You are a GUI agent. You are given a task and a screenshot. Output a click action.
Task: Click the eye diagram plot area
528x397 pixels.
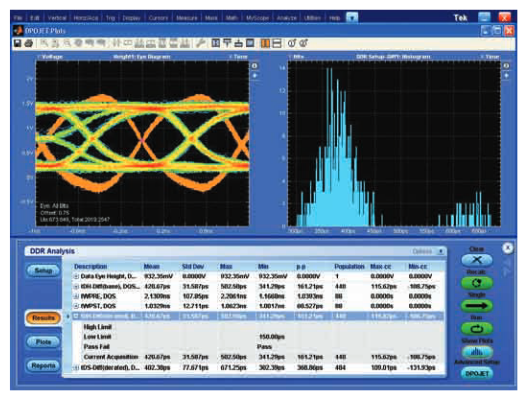142,144
